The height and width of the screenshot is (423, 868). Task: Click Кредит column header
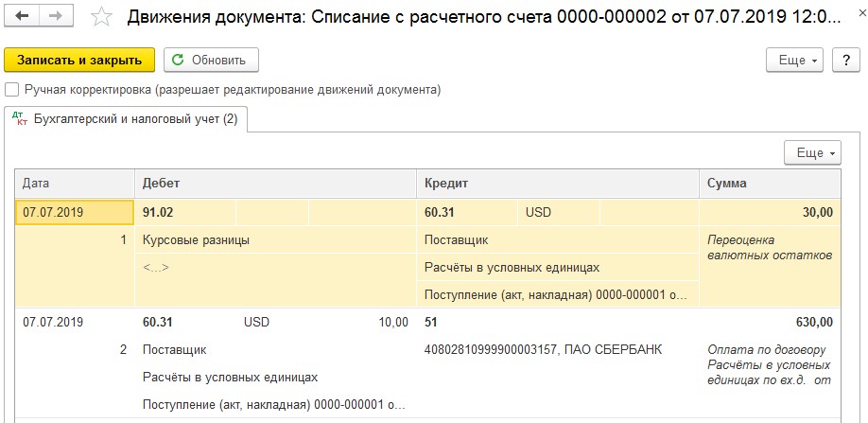pos(558,184)
